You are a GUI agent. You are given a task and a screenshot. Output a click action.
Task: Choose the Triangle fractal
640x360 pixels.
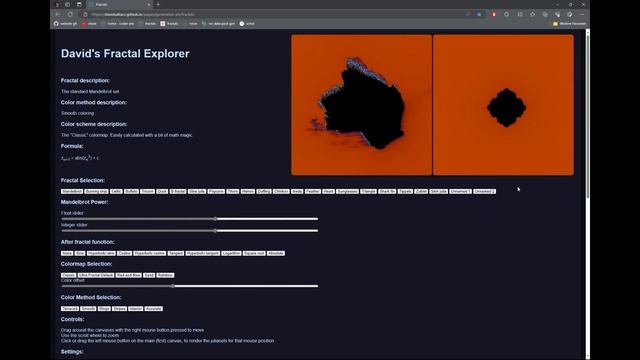[x=369, y=191]
